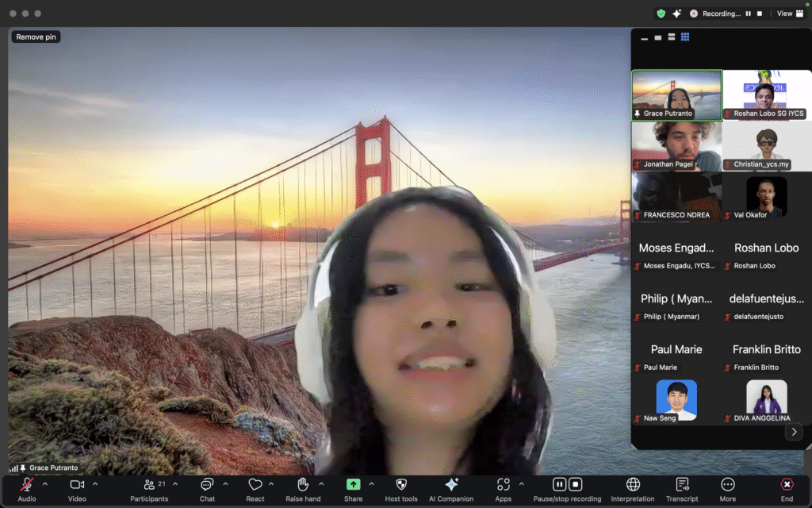Click the Raise hand icon
Viewport: 812px width, 508px height.
pos(303,485)
